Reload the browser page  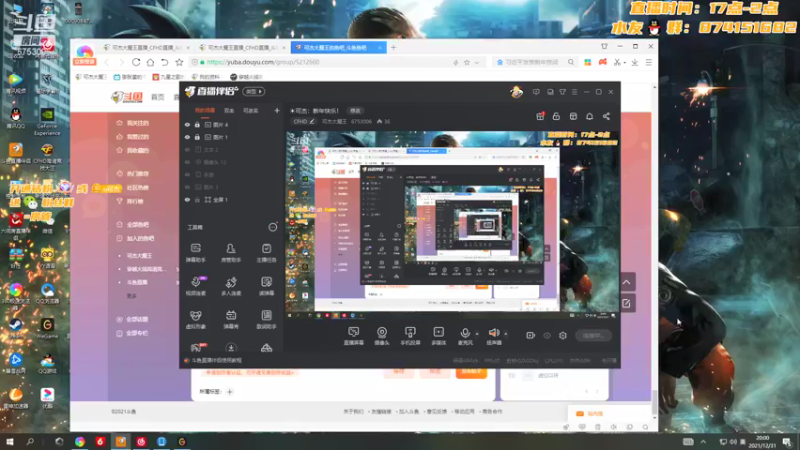tap(136, 62)
